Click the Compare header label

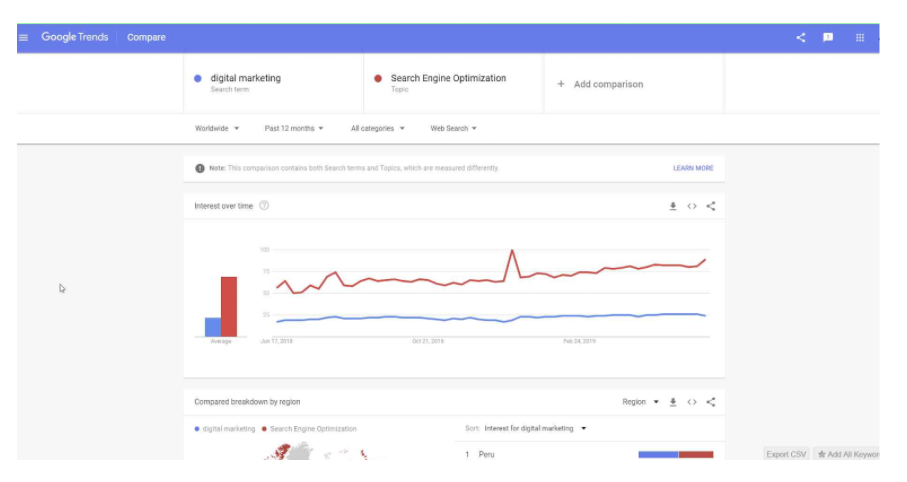coord(146,38)
